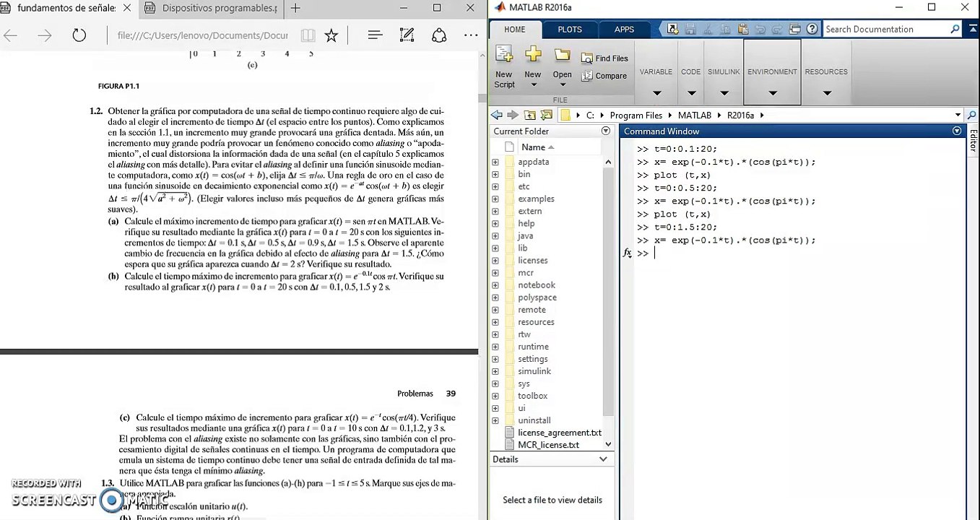Expand the examples folder tree node
Viewport: 980px width, 520px height.
point(495,199)
